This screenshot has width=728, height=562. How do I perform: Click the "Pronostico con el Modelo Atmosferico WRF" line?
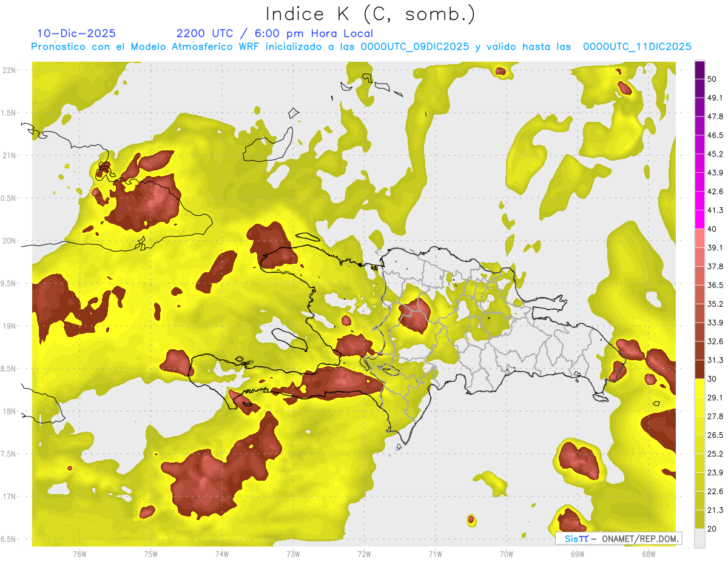pyautogui.click(x=361, y=46)
